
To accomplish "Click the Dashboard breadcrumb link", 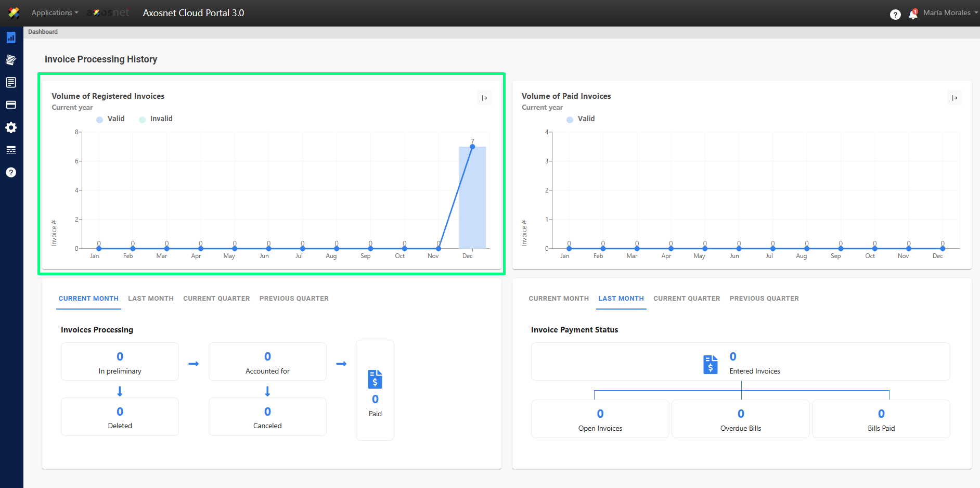I will (43, 32).
